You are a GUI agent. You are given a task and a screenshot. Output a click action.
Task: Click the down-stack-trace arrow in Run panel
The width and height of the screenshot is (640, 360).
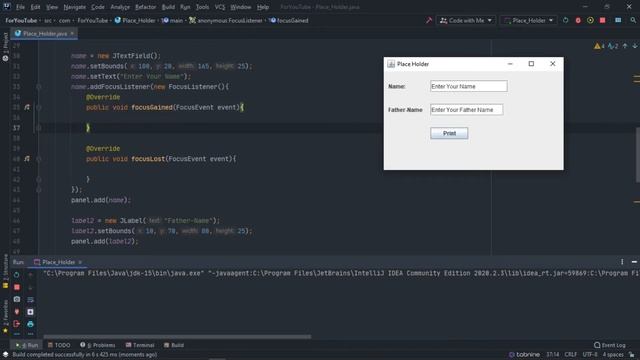(30, 287)
